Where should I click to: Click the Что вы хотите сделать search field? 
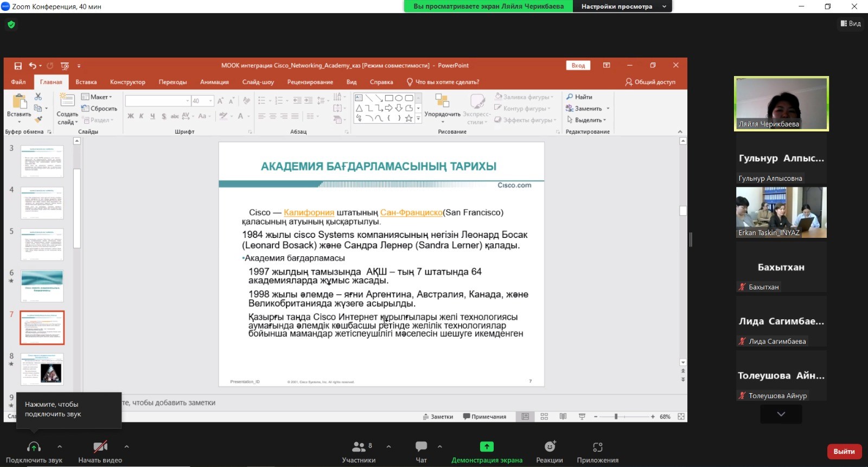click(x=443, y=82)
